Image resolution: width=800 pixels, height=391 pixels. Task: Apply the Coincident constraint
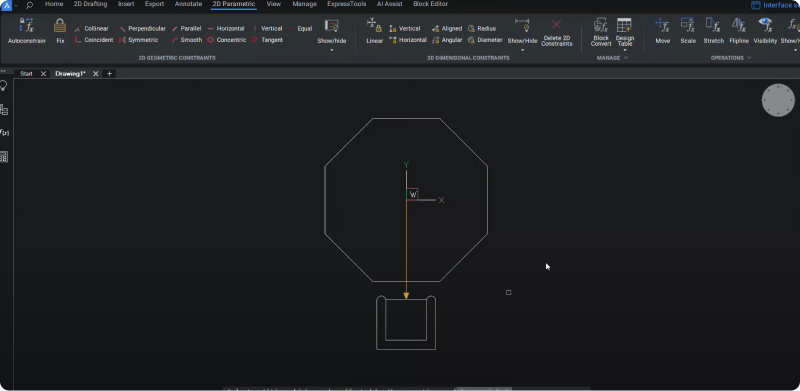point(93,40)
